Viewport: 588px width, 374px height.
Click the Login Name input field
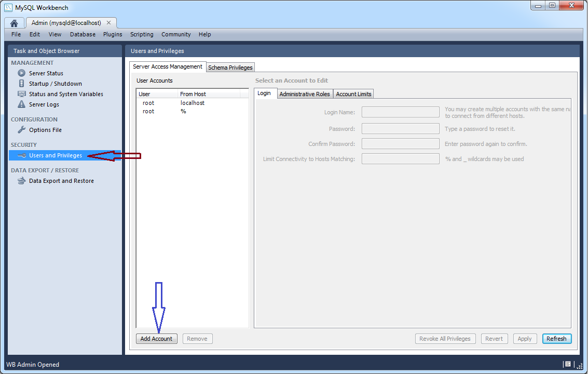401,112
